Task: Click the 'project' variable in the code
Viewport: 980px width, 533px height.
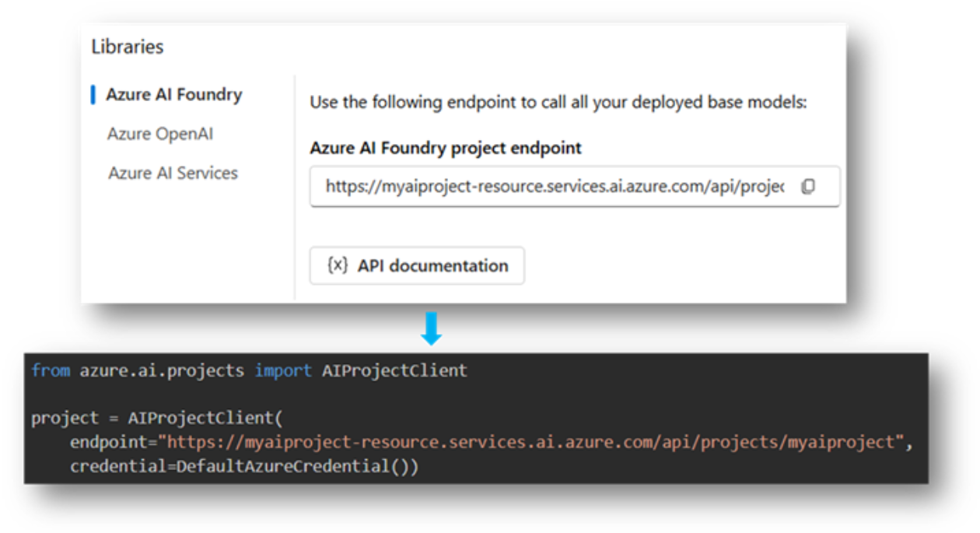Action: click(x=65, y=418)
